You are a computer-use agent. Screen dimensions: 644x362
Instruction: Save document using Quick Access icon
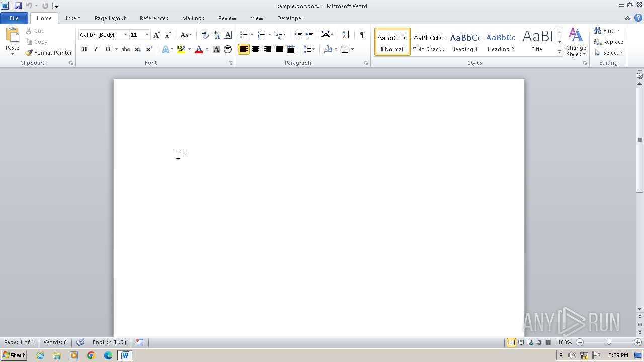(18, 6)
